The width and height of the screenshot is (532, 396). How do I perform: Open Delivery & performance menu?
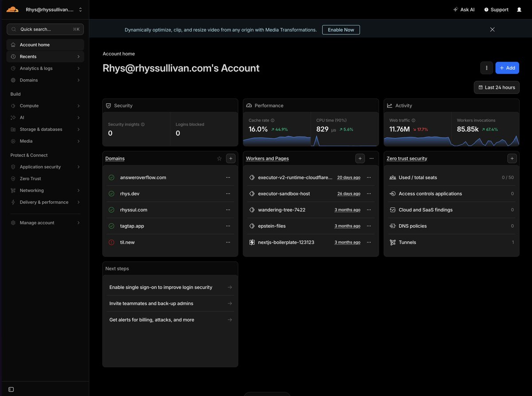coord(45,202)
